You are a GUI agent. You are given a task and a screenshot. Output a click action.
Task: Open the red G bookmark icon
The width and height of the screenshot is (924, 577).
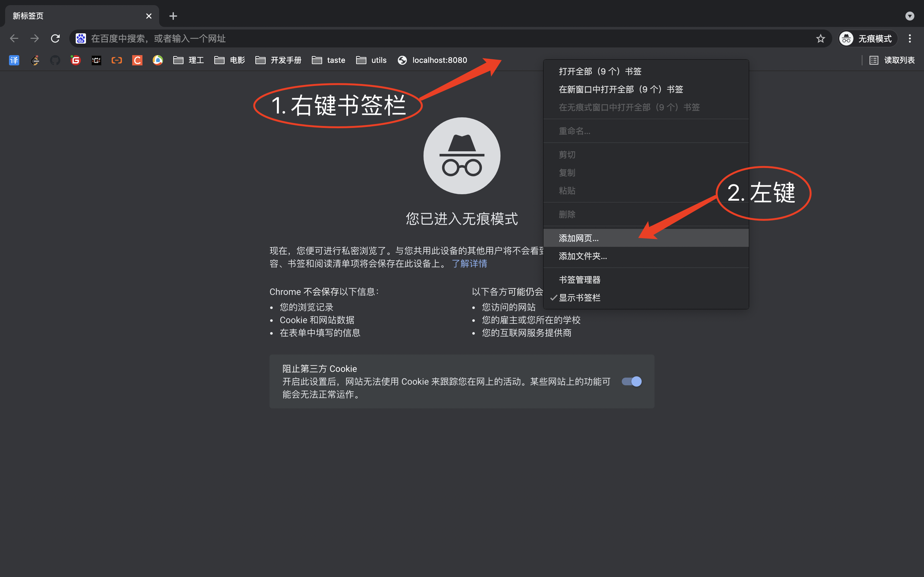(75, 60)
